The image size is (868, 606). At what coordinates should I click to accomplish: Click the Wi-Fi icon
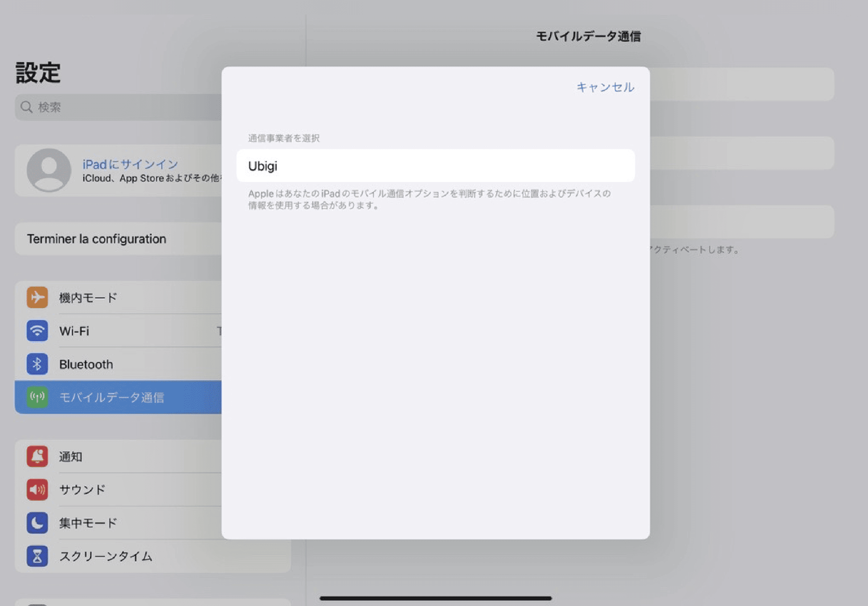coord(37,331)
